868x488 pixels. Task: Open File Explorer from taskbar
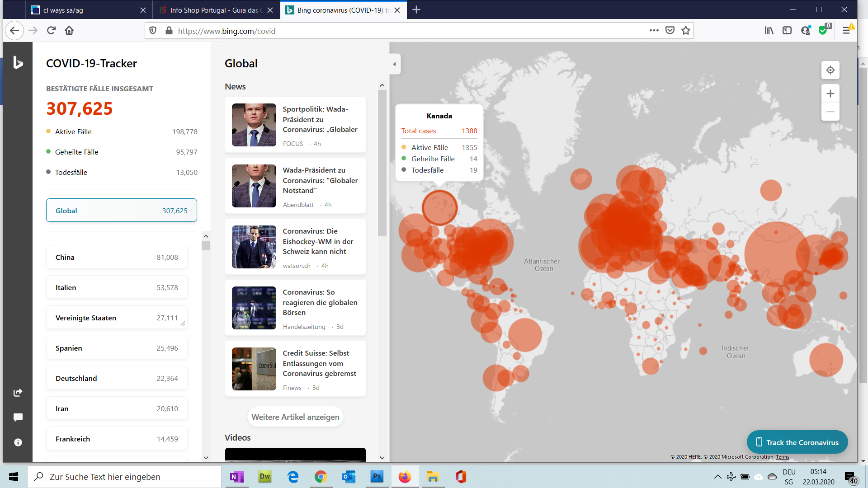pos(433,477)
